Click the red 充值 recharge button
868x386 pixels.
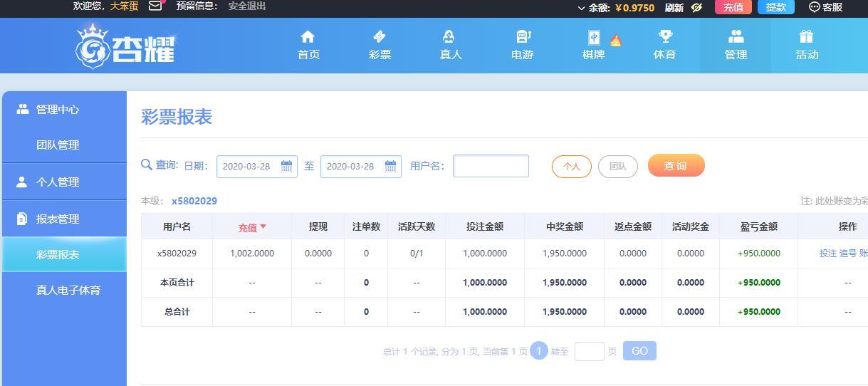[x=733, y=7]
